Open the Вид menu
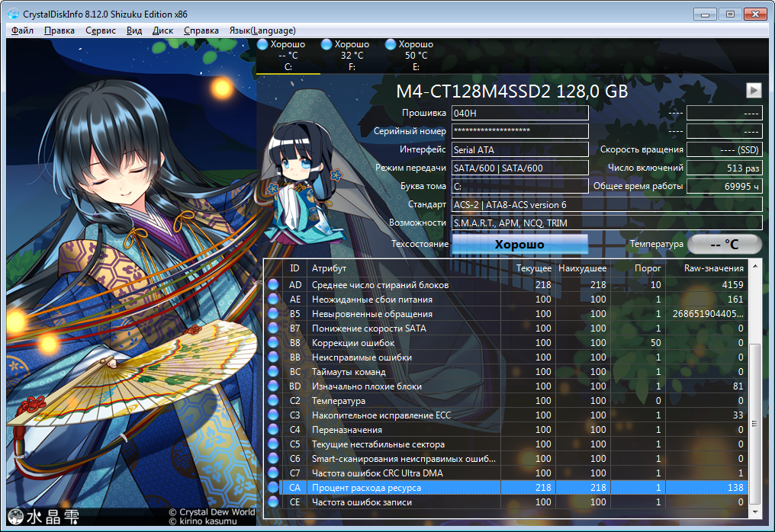This screenshot has height=532, width=775. coord(134,30)
